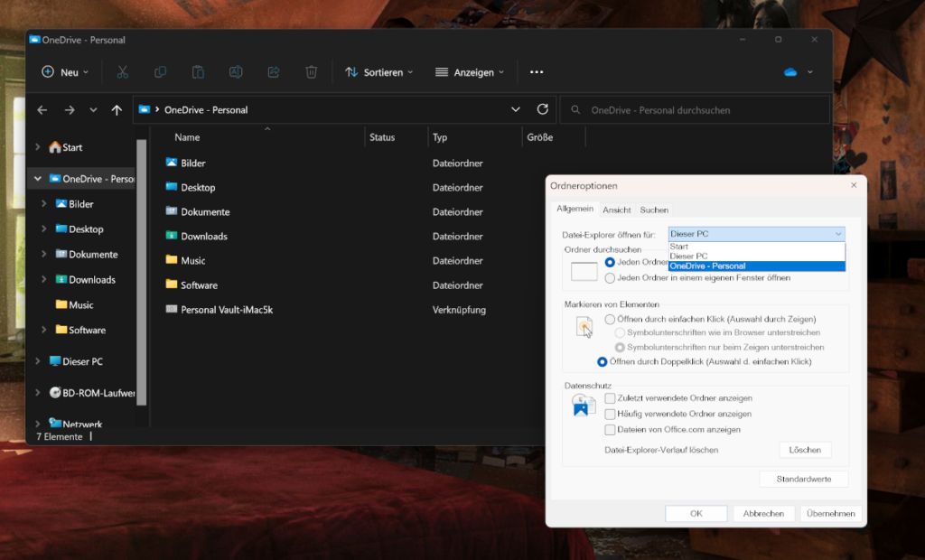The width and height of the screenshot is (925, 560).
Task: Confirm Ordneroptionen with OK
Action: click(696, 513)
